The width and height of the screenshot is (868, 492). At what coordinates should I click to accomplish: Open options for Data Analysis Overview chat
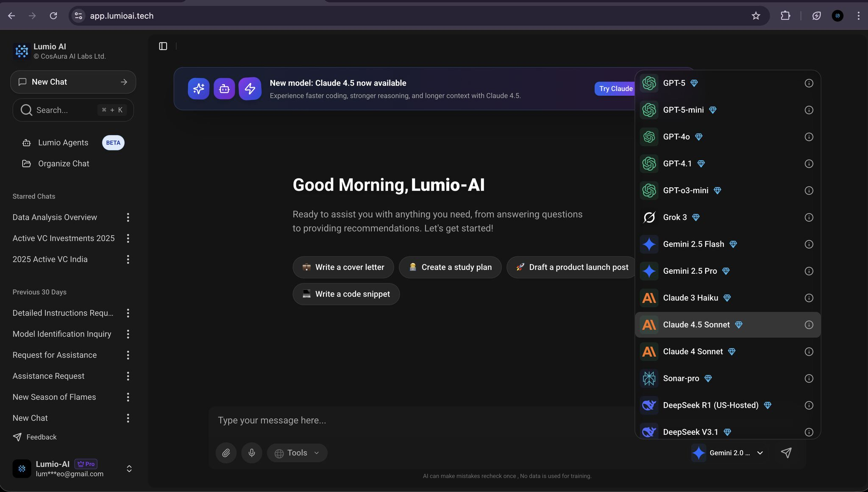(128, 217)
